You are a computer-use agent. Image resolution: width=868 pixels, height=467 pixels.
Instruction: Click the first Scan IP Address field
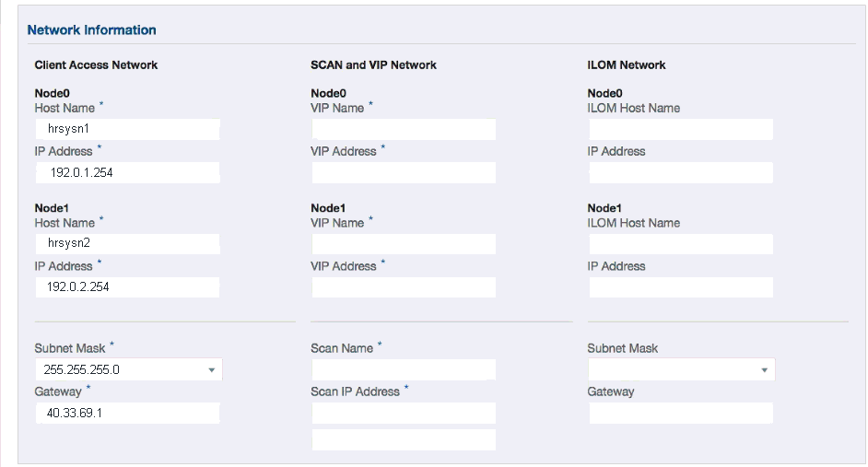click(404, 414)
